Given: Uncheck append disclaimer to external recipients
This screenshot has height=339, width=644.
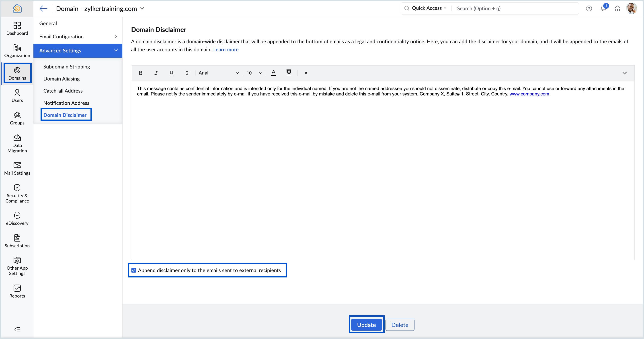Looking at the screenshot, I should click(134, 270).
